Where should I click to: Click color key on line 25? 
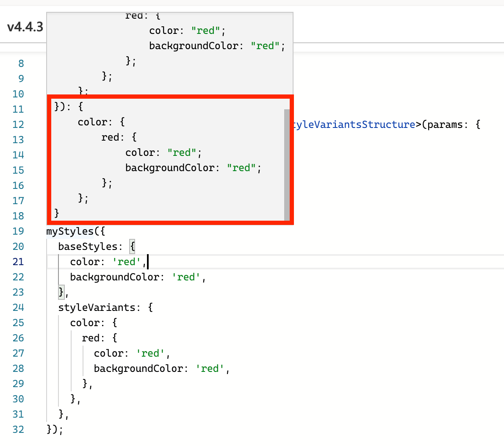(x=85, y=323)
